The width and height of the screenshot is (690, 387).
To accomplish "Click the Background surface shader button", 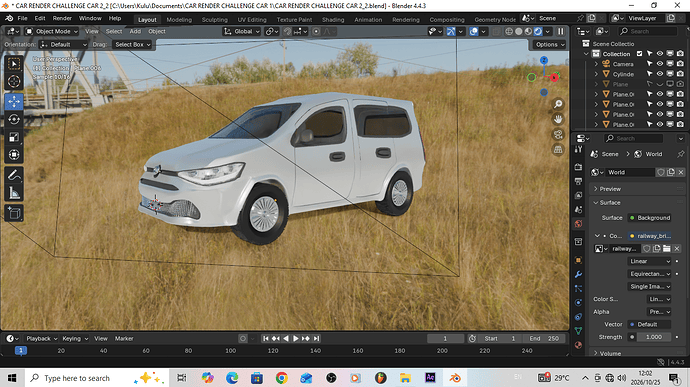I will pyautogui.click(x=650, y=218).
